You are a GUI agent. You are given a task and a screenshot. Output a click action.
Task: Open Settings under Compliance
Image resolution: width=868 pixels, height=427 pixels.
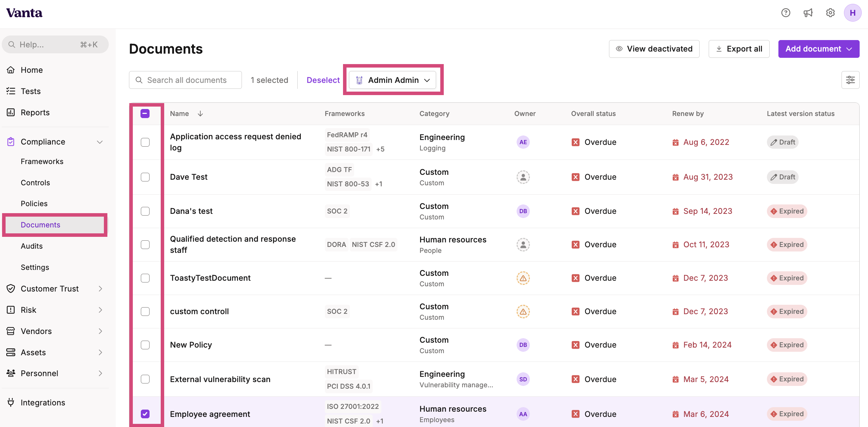tap(35, 267)
